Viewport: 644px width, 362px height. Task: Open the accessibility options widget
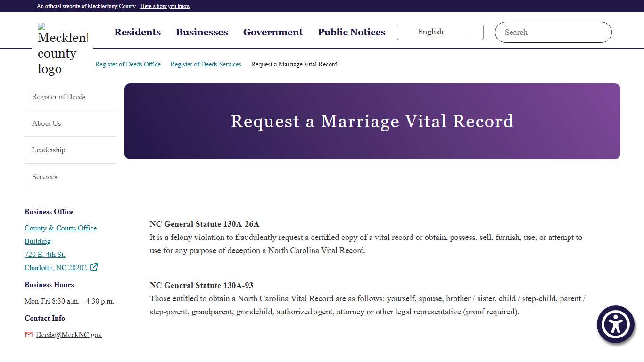[x=616, y=324]
